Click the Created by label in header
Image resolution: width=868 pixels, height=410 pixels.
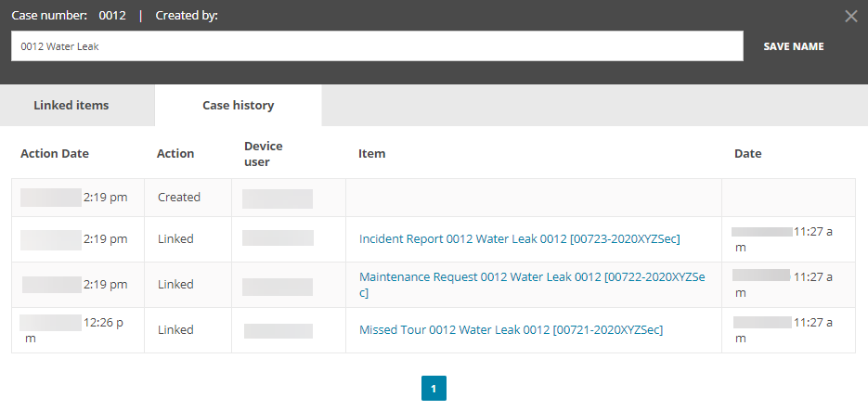pyautogui.click(x=187, y=15)
